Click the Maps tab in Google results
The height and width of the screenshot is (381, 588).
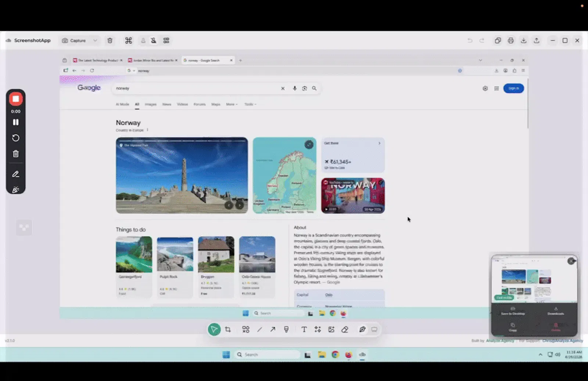point(216,104)
